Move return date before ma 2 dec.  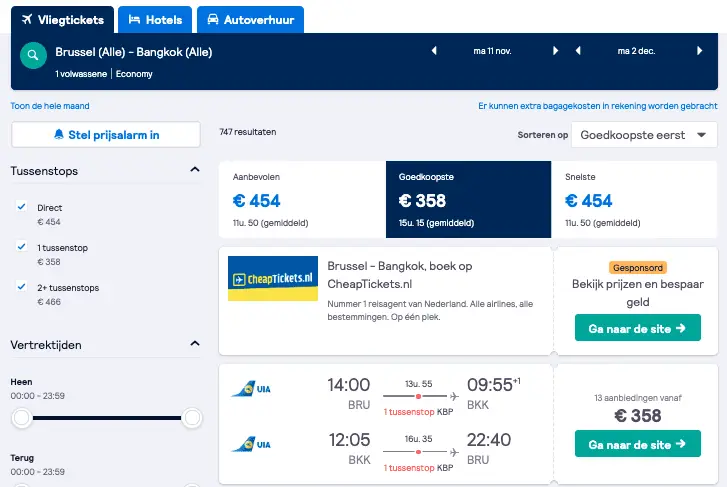[578, 51]
